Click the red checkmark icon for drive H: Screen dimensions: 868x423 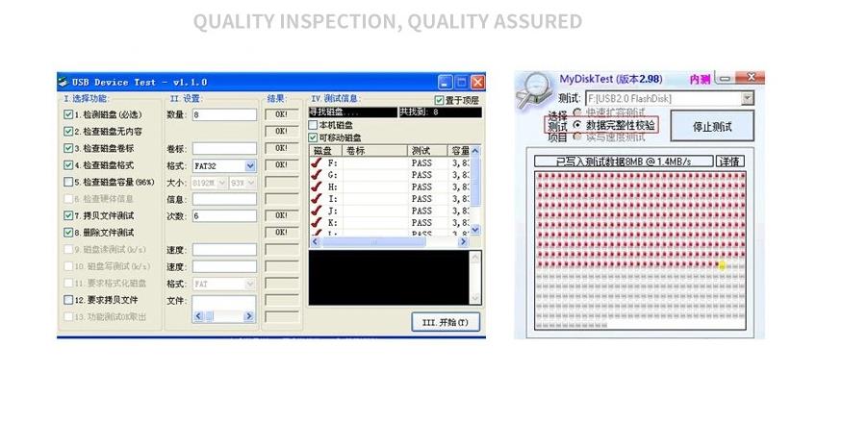[x=317, y=187]
